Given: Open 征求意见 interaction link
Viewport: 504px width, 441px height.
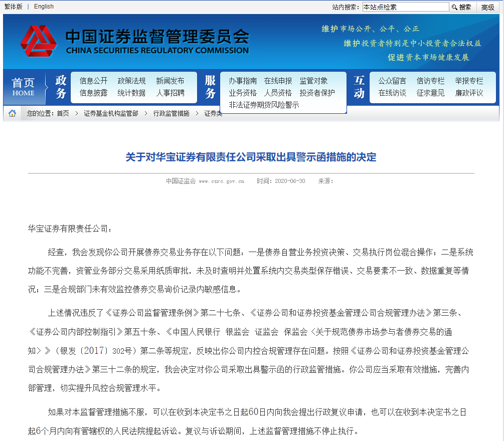Looking at the screenshot, I should (x=430, y=93).
